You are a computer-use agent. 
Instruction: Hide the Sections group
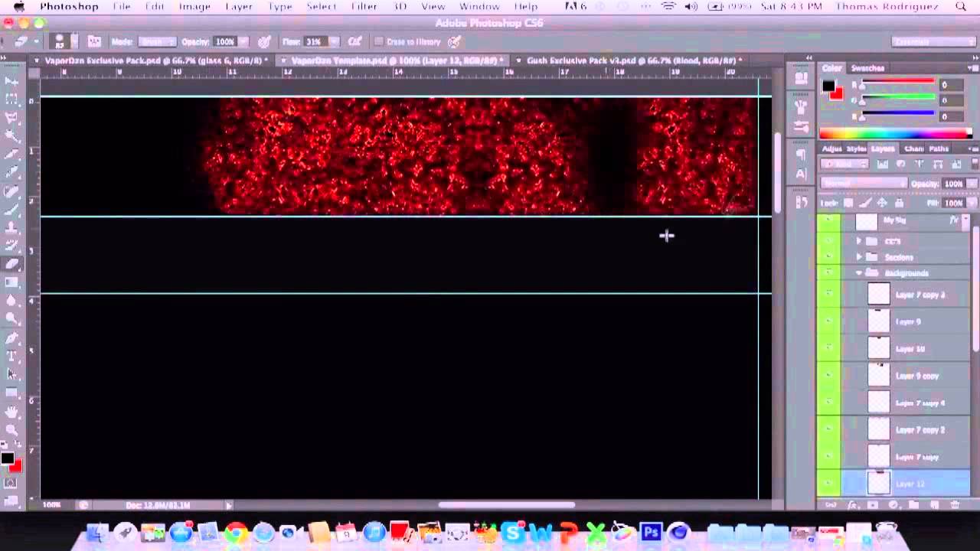coord(828,256)
